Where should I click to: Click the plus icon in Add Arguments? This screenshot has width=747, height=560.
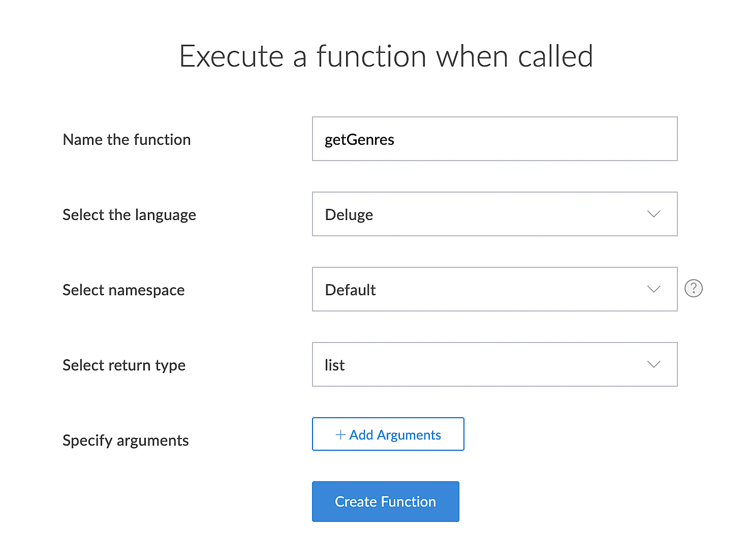340,434
